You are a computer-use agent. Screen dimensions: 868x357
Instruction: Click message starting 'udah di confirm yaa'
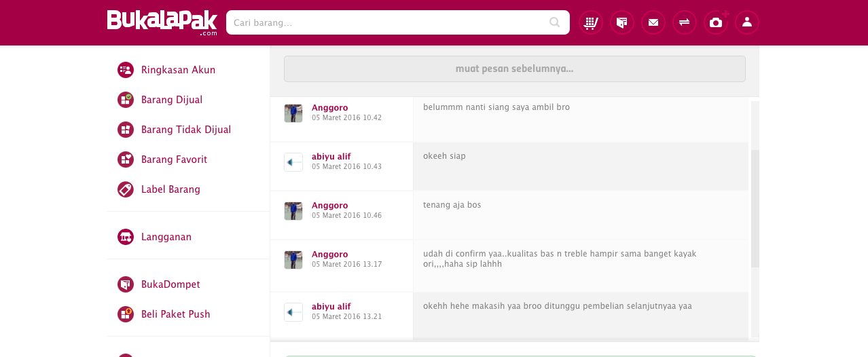560,259
